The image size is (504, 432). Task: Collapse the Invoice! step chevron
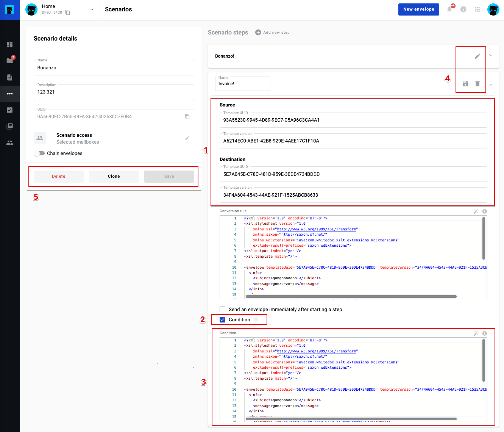point(491,85)
